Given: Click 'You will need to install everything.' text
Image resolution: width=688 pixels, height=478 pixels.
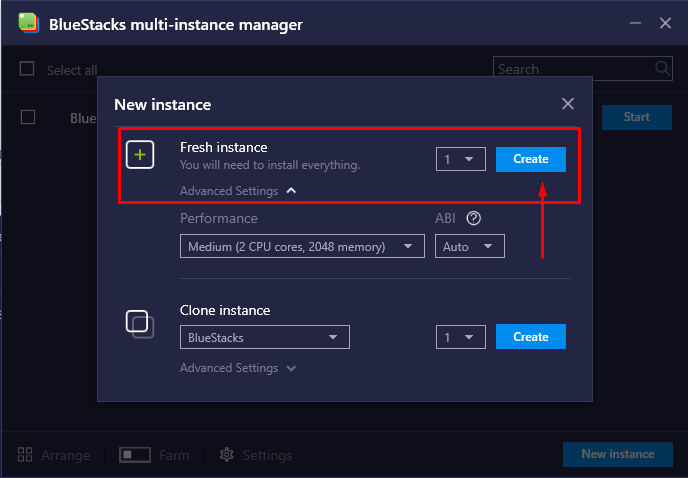Looking at the screenshot, I should [x=270, y=165].
